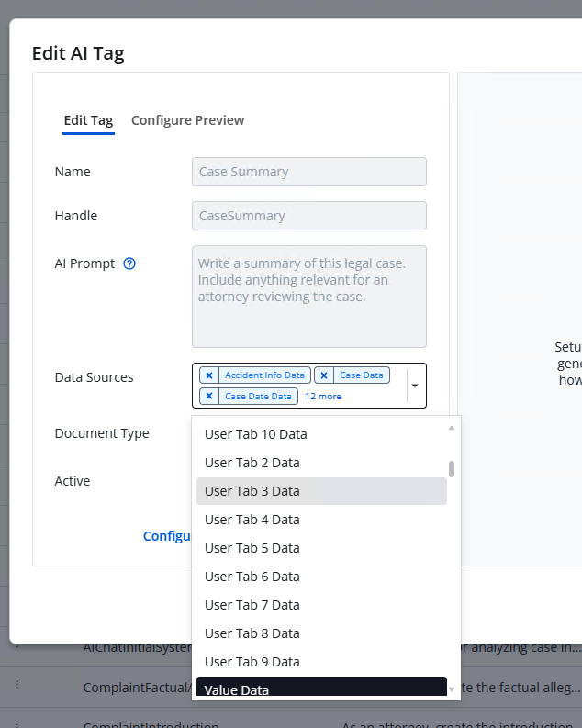The width and height of the screenshot is (582, 728).
Task: Select User Tab 2 Data option
Action: pyautogui.click(x=252, y=463)
